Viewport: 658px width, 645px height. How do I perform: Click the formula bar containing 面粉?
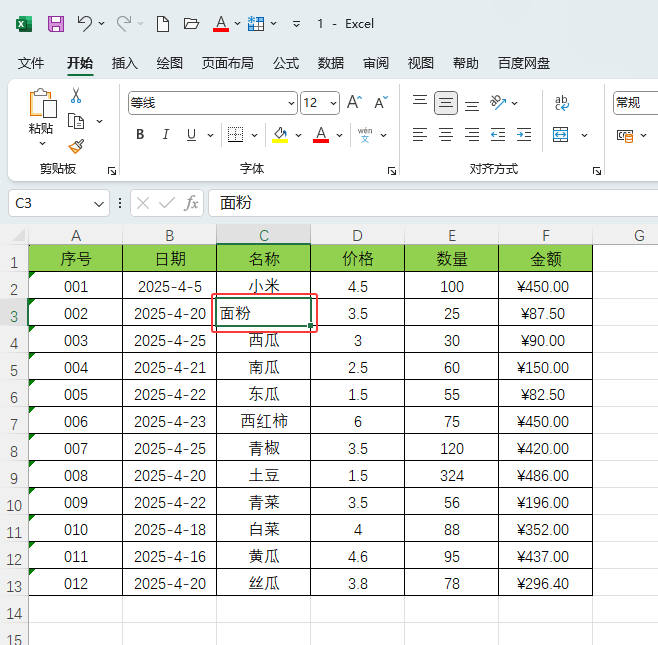coord(433,203)
